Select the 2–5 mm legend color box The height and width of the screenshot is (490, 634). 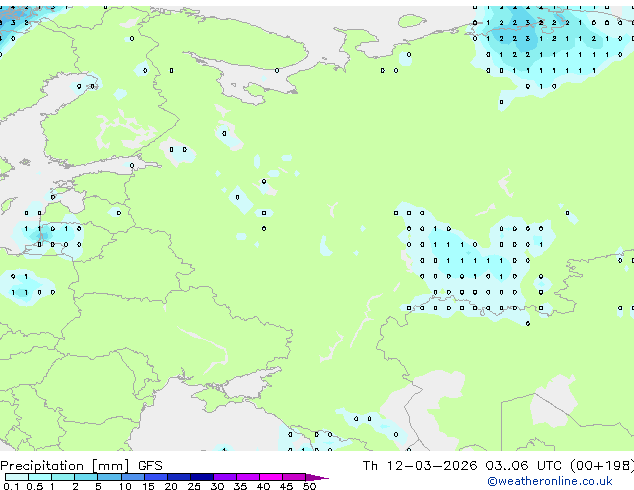[x=86, y=477]
